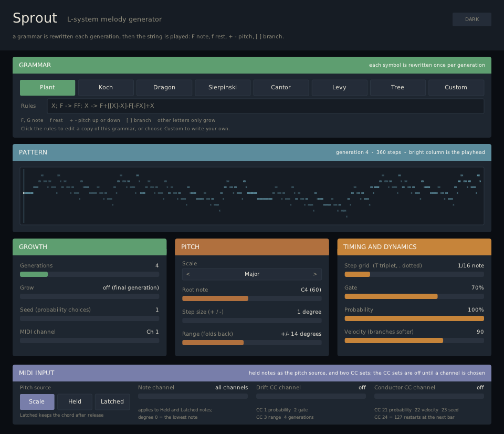The image size is (504, 434).
Task: Click the Grow slider track
Action: (x=89, y=296)
